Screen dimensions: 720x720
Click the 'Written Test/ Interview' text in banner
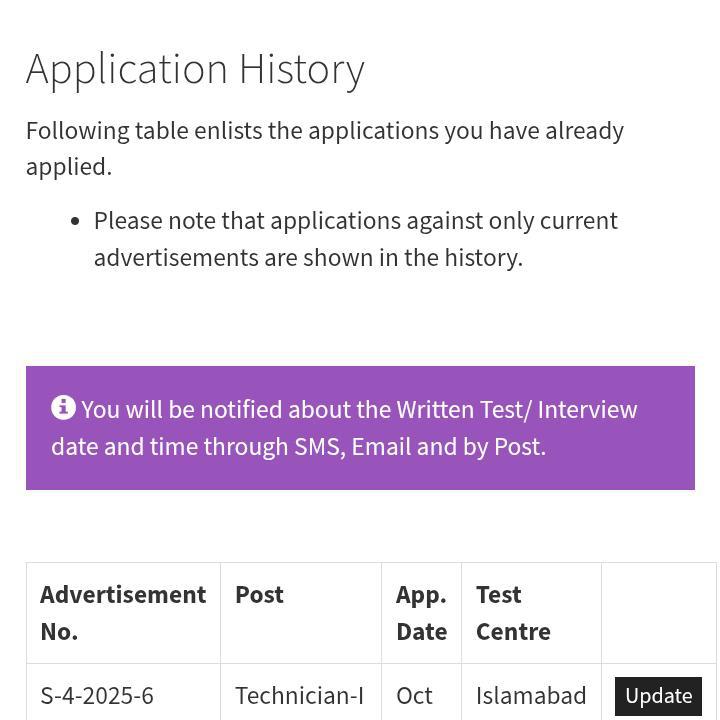[516, 410]
